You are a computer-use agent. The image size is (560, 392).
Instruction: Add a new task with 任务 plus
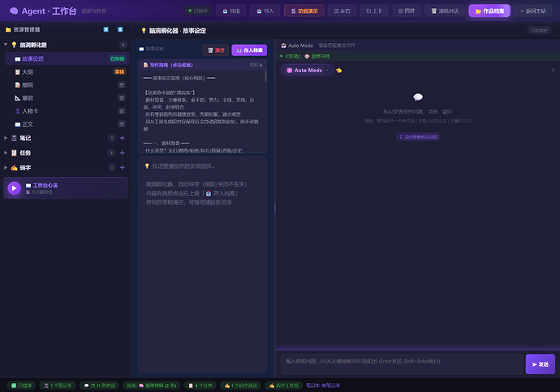122,153
